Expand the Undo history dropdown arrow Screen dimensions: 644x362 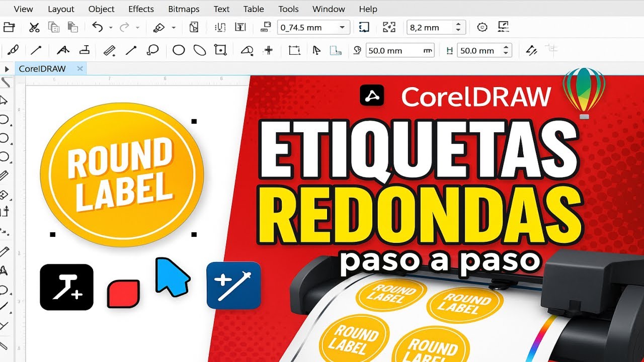[111, 28]
